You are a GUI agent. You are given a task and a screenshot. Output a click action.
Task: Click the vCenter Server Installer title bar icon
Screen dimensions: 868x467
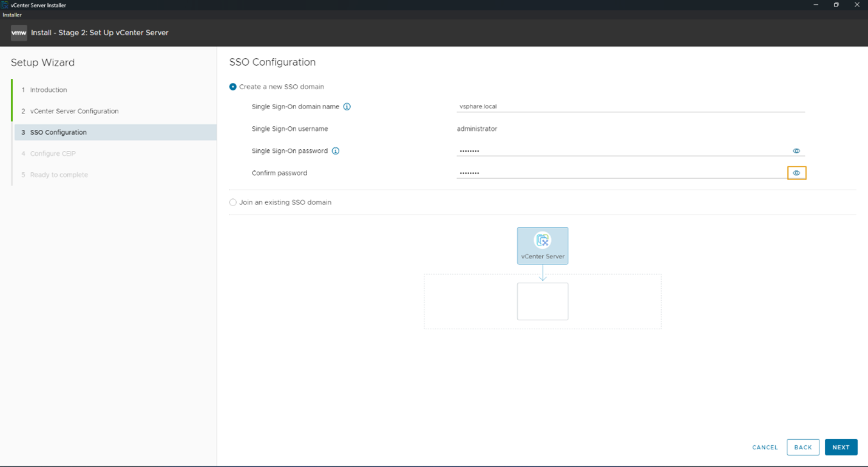[x=5, y=4]
